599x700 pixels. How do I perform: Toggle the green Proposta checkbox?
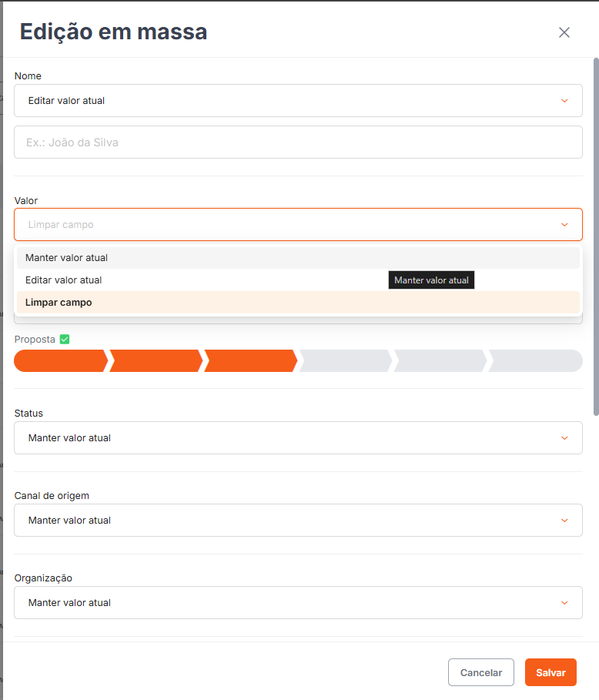65,340
